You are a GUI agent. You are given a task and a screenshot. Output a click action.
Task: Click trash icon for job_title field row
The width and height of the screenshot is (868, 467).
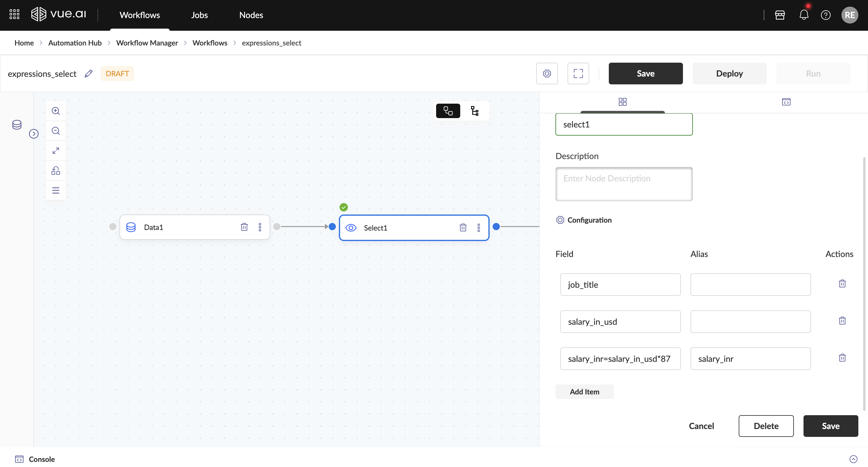coord(842,284)
